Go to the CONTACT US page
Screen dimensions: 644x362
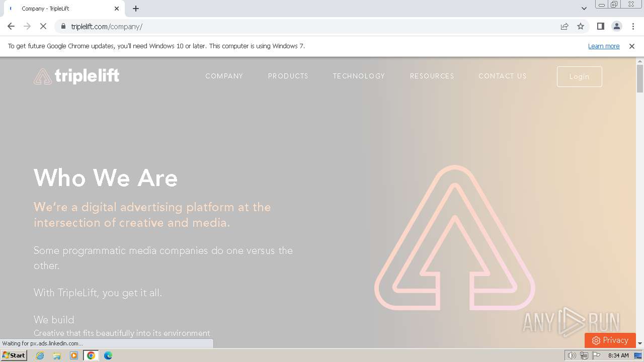503,76
